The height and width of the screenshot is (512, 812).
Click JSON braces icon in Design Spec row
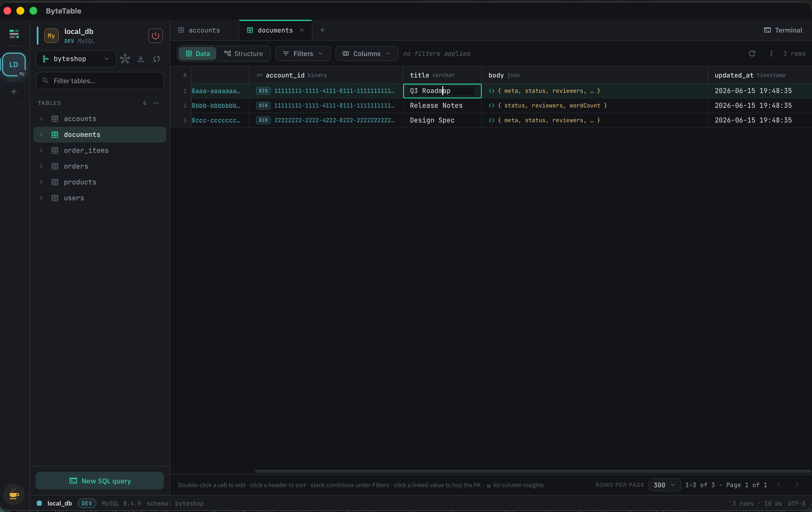pyautogui.click(x=492, y=120)
